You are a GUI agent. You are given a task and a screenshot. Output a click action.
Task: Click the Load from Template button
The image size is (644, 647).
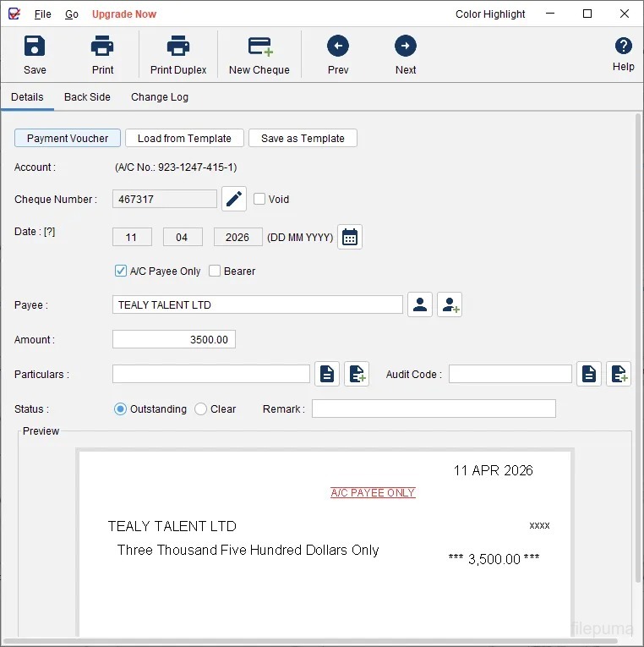[x=184, y=139]
